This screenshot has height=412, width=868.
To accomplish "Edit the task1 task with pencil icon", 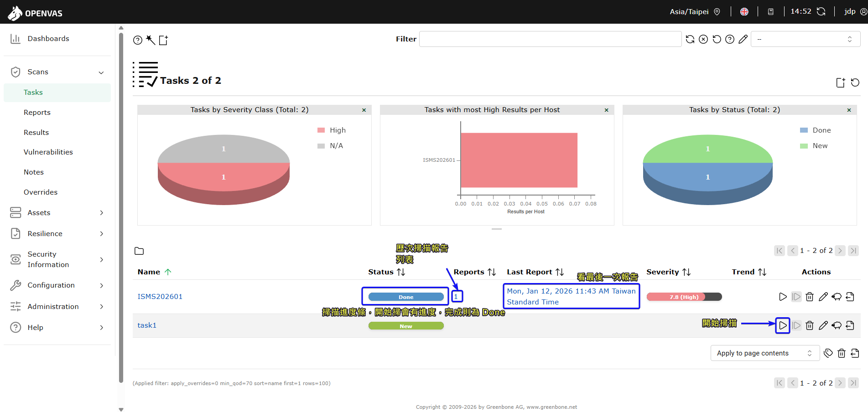I will [823, 325].
